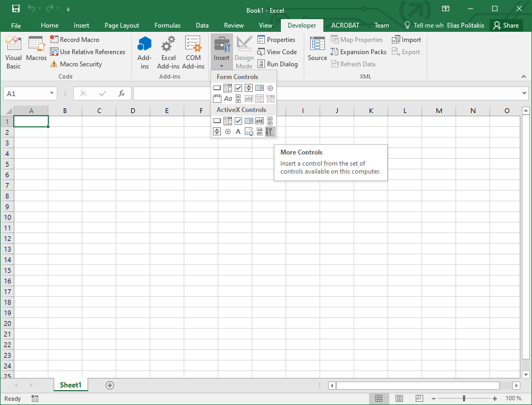The image size is (532, 405).
Task: Insert a Form Controls Spin Button
Action: coord(248,88)
